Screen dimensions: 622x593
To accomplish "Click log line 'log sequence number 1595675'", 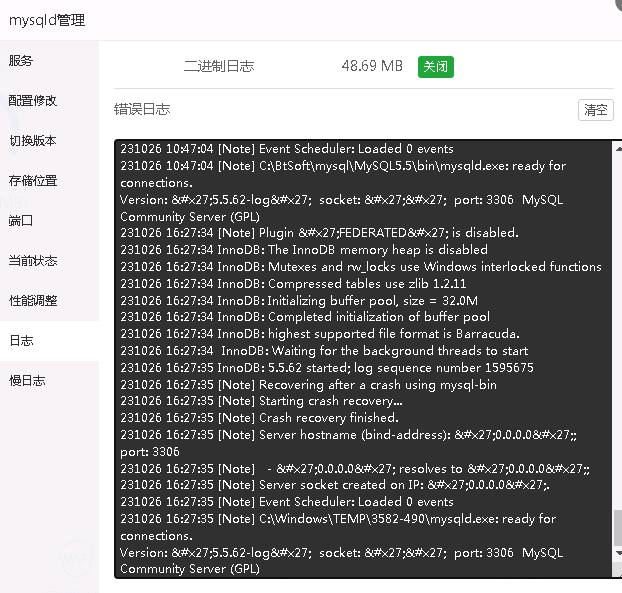I will point(327,368).
